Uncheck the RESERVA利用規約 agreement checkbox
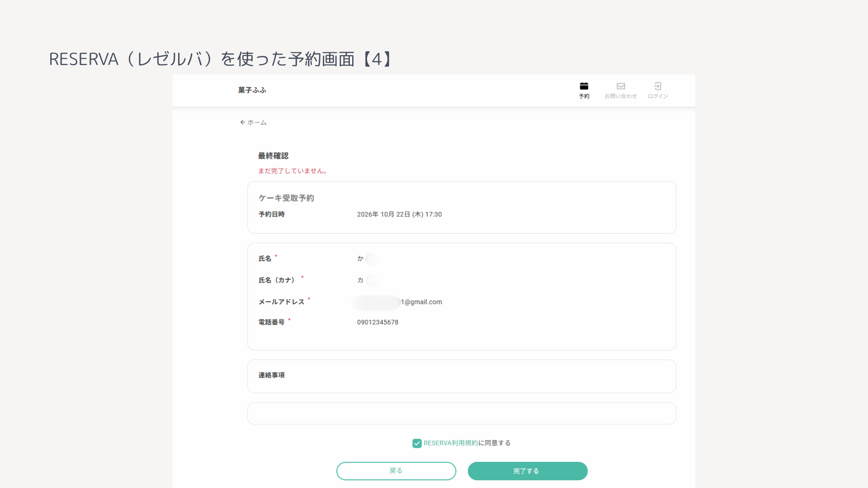868x488 pixels. 417,443
